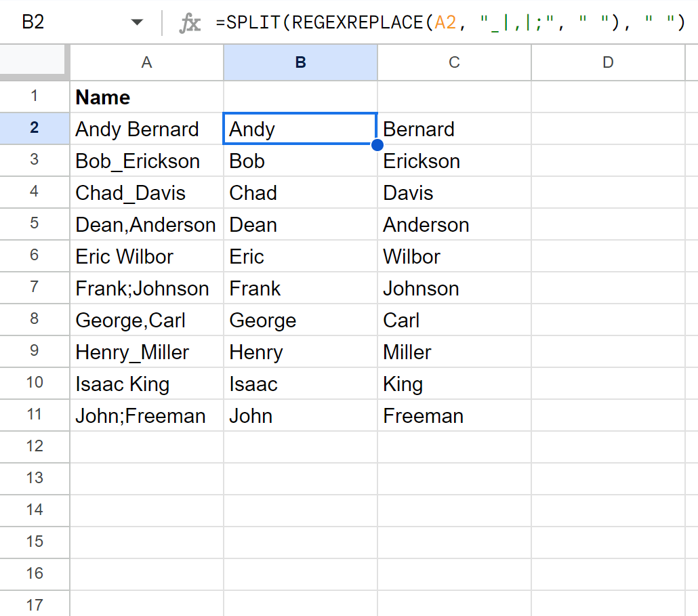Image resolution: width=698 pixels, height=616 pixels.
Task: Click cell 'Henry' in column B
Action: [x=300, y=352]
